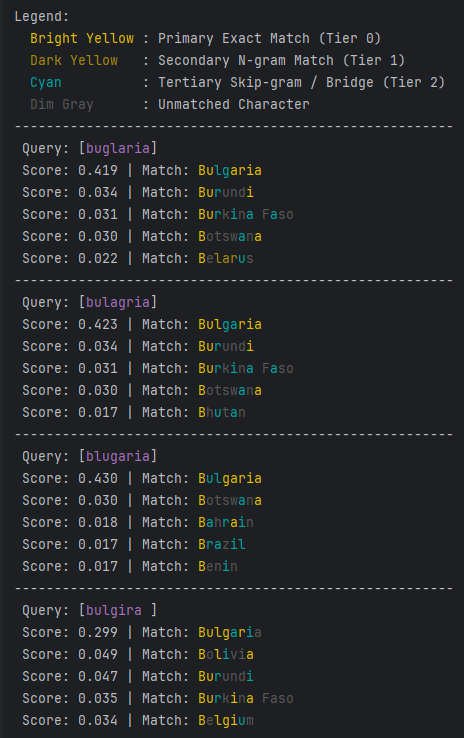Click the Cyan legend label

point(46,83)
